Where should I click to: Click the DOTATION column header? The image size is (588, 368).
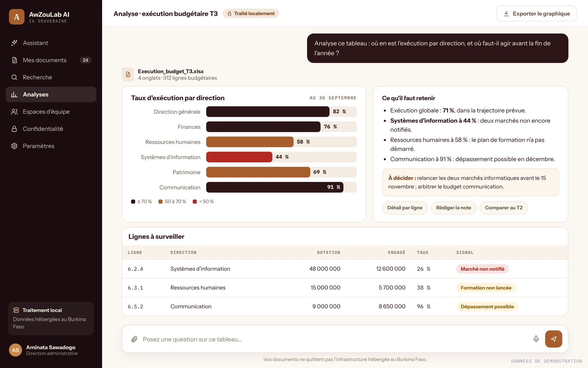tap(329, 252)
